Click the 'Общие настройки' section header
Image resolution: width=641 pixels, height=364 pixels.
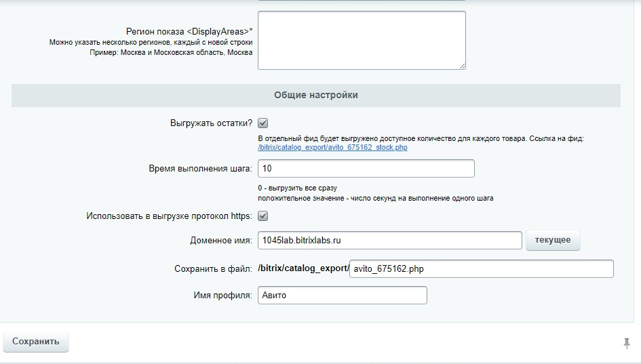point(316,96)
